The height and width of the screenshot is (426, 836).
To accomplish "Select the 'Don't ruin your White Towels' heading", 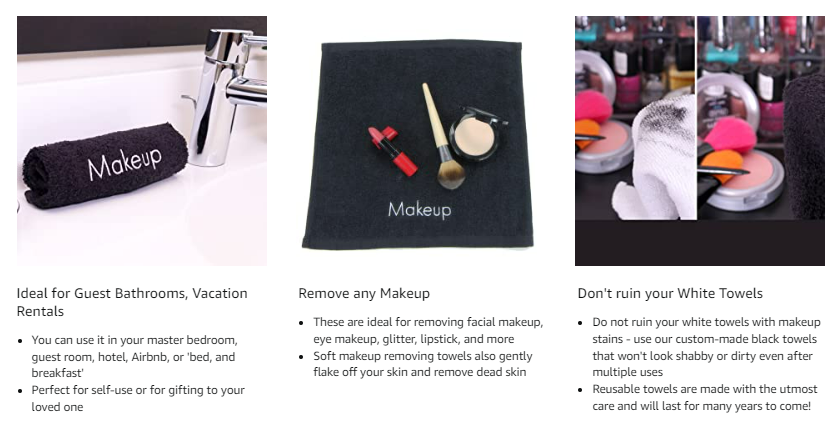I will click(670, 293).
